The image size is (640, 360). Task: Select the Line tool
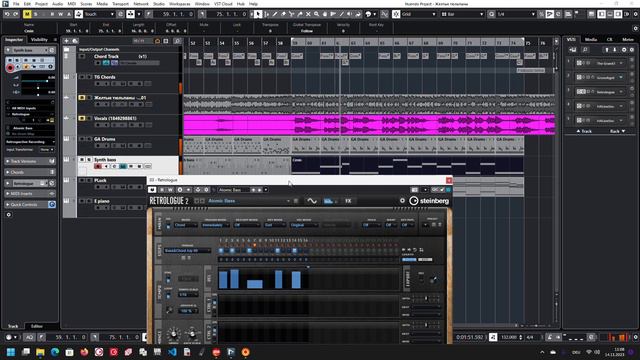click(342, 14)
